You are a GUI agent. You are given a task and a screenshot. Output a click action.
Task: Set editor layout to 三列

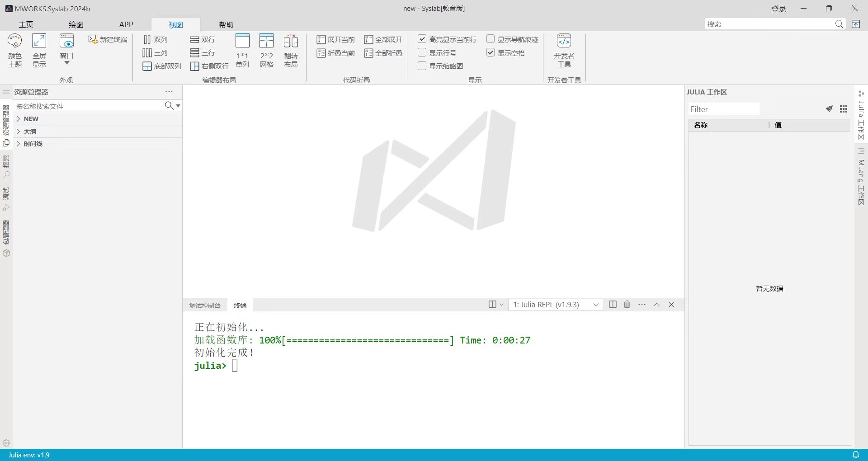155,53
